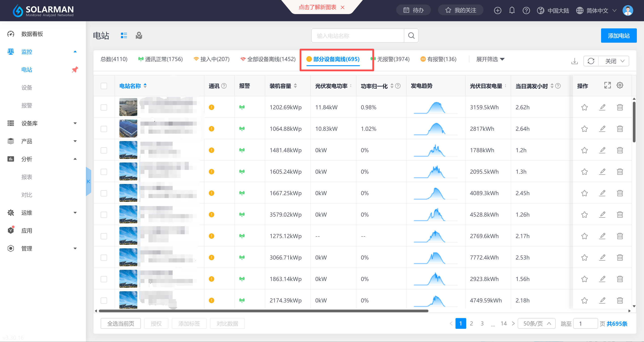Viewport: 644px width, 342px height.
Task: Click the search magnifier icon
Action: [x=411, y=36]
